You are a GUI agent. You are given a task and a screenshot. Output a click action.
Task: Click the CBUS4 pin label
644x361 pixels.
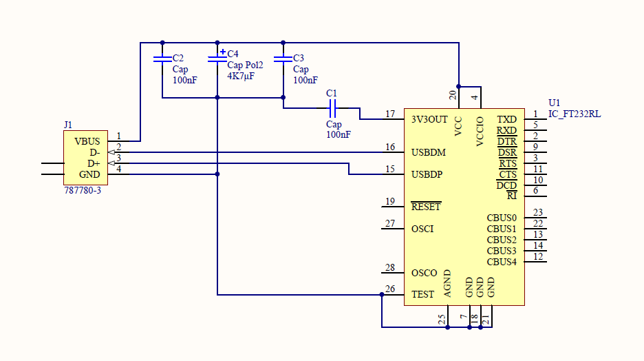point(502,262)
